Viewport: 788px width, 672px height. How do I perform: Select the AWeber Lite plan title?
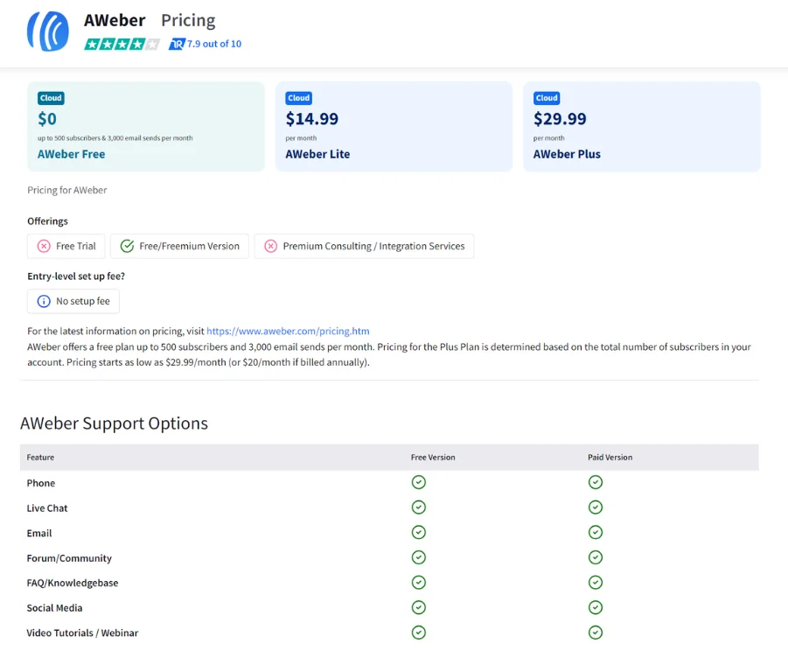[x=317, y=154]
